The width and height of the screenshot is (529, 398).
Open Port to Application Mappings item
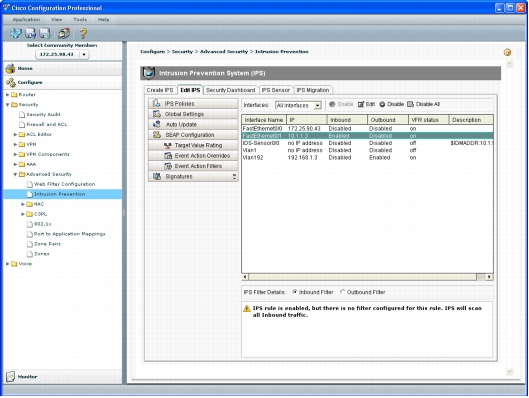[x=69, y=234]
